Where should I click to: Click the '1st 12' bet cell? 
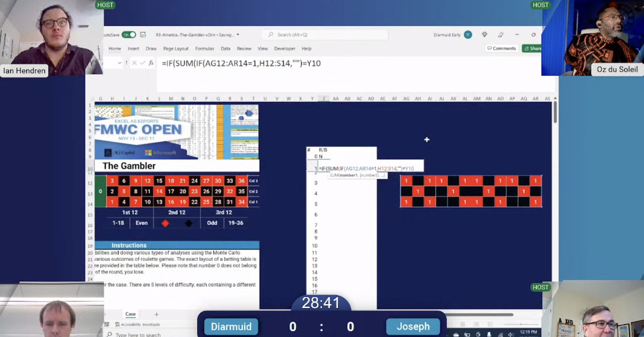(130, 213)
